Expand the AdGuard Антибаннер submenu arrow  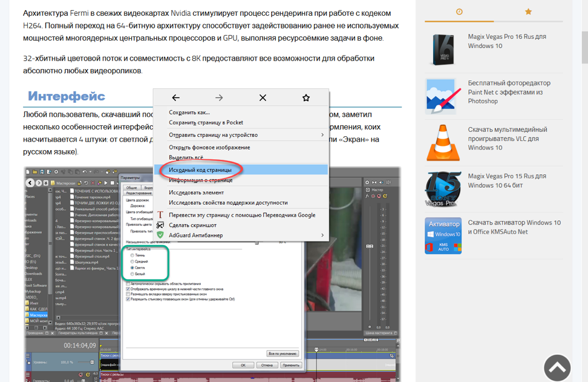pos(322,235)
